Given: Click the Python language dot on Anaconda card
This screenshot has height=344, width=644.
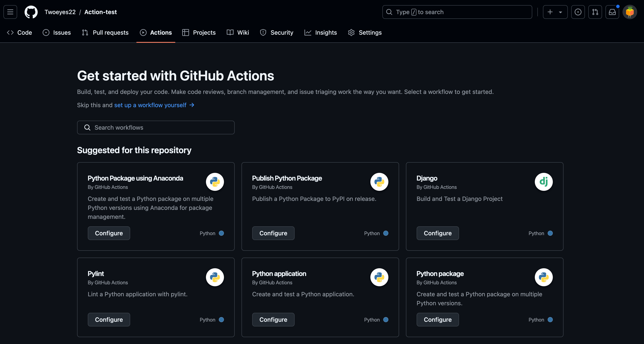Looking at the screenshot, I should click(221, 233).
